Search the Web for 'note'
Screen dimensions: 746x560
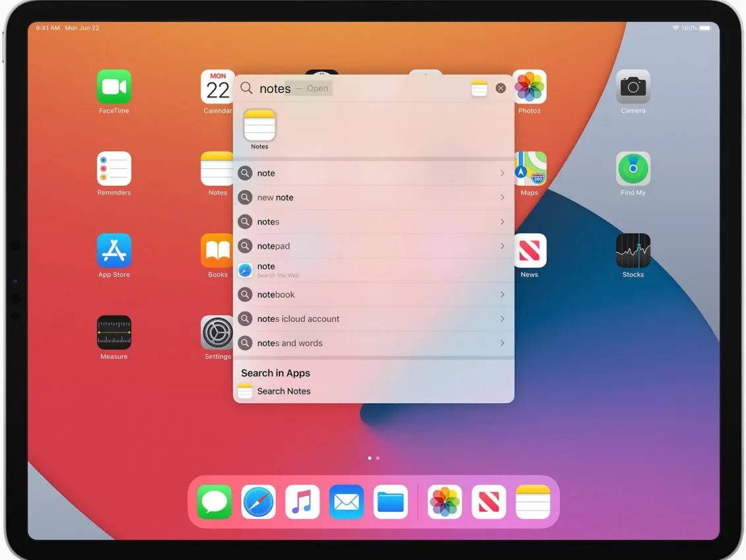pyautogui.click(x=374, y=270)
